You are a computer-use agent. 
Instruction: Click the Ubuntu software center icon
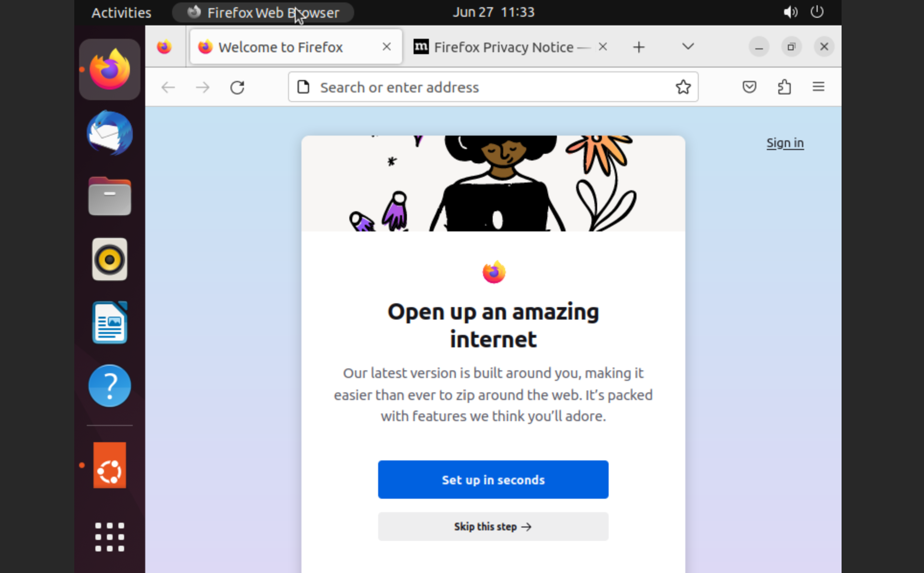(x=110, y=468)
